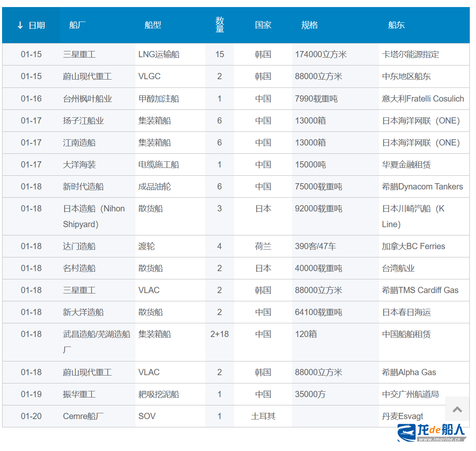Click the 意大利Fratelli Cosulich owner cell
The width and height of the screenshot is (476, 451).
point(423,99)
